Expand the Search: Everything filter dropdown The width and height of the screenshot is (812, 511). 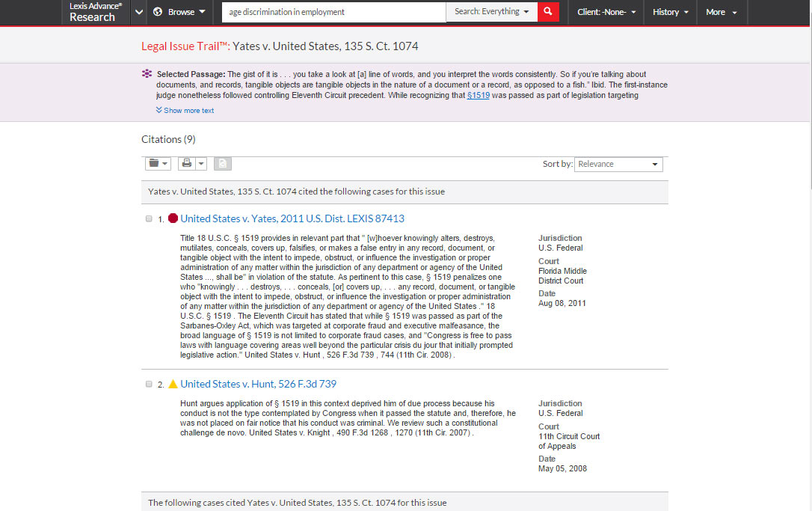(491, 12)
